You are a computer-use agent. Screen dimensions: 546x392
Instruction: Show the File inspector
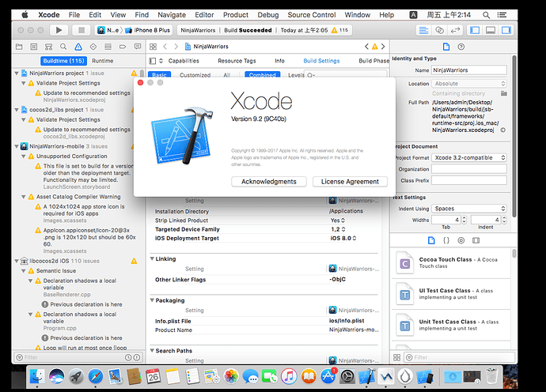coord(446,47)
